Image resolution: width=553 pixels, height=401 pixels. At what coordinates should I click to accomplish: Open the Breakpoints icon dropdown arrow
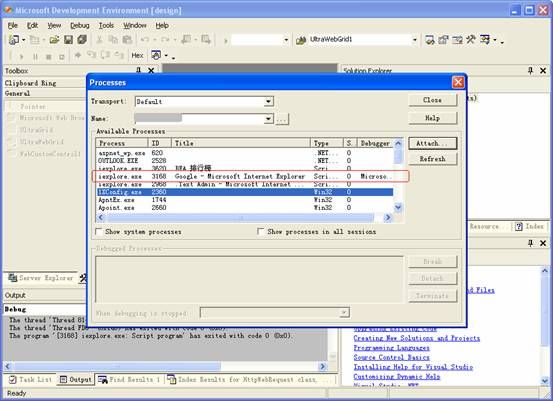tap(166, 56)
